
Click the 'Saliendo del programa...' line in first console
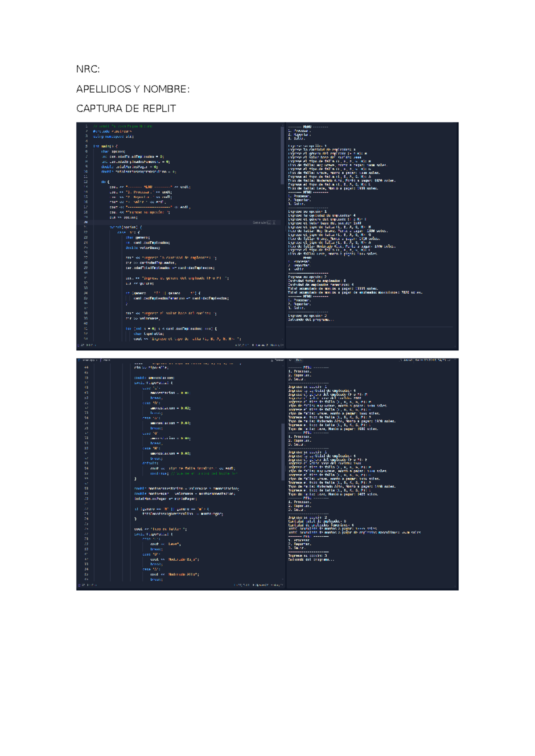click(311, 320)
